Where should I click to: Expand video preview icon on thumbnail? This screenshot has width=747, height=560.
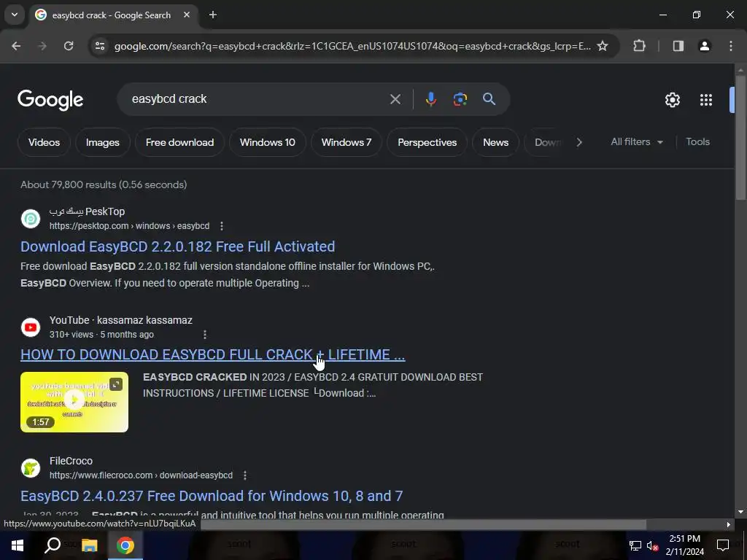pos(116,384)
